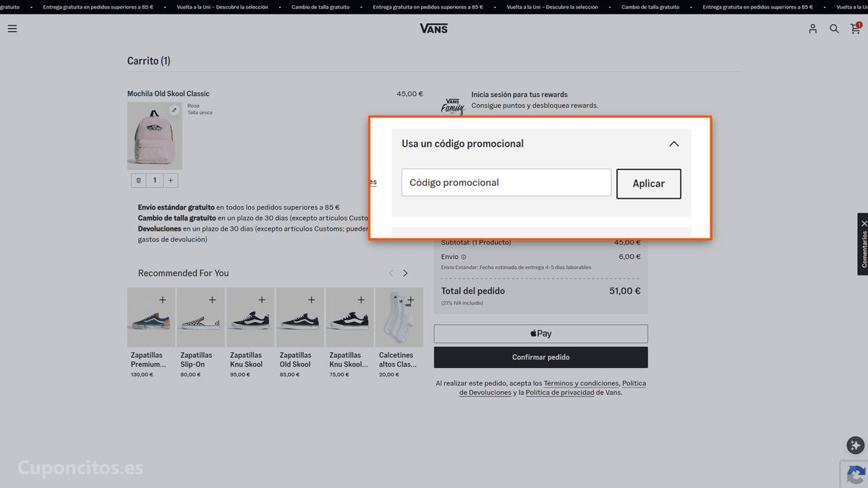Collapse the promo code section chevron
The width and height of the screenshot is (868, 488).
[673, 144]
